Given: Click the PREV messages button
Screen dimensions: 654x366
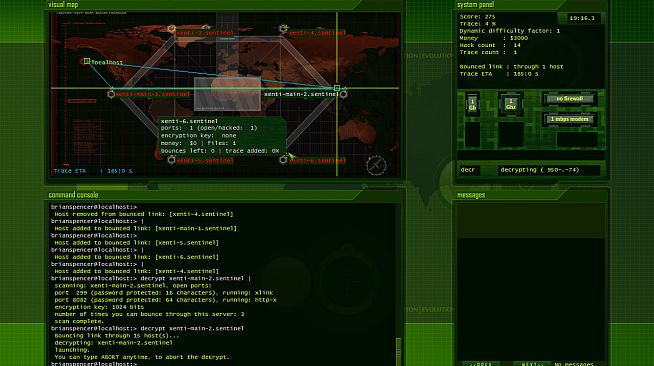Looking at the screenshot, I should click(x=481, y=364).
